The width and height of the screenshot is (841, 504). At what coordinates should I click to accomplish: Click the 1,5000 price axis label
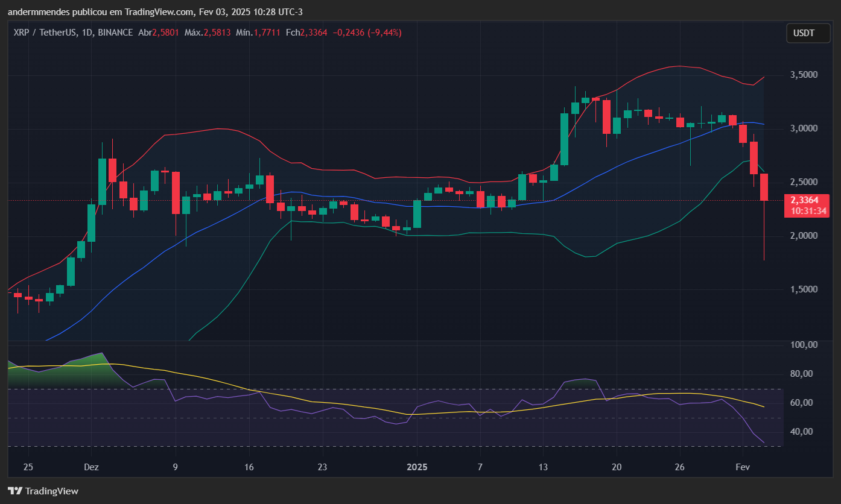(804, 289)
